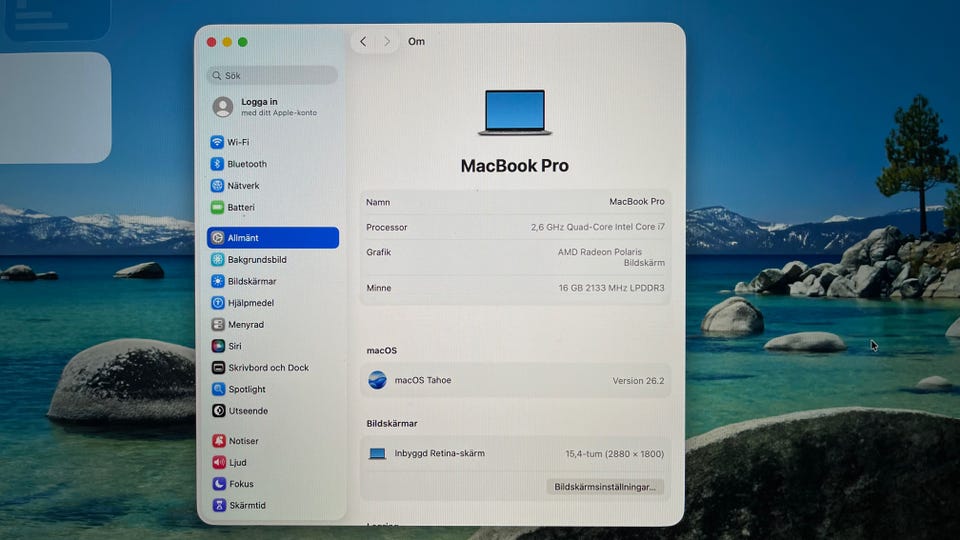The height and width of the screenshot is (540, 960).
Task: Click the magnifier icon in search field
Action: tap(217, 75)
